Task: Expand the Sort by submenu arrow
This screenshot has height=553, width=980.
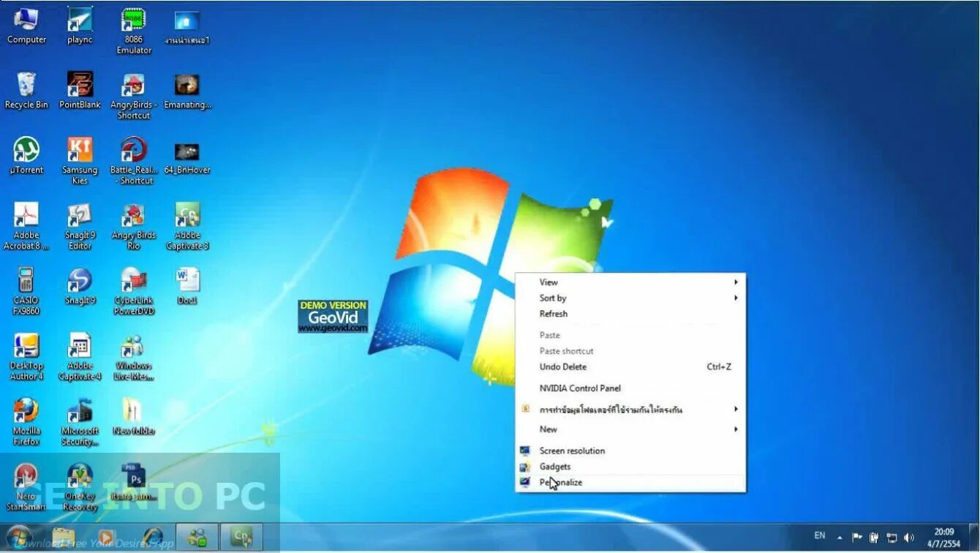Action: click(x=736, y=298)
